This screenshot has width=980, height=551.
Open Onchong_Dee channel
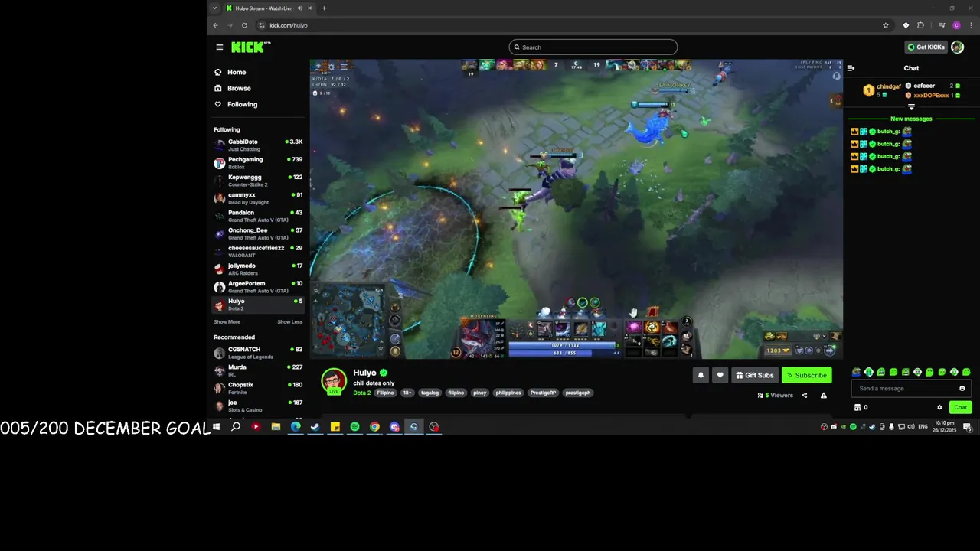pyautogui.click(x=259, y=233)
